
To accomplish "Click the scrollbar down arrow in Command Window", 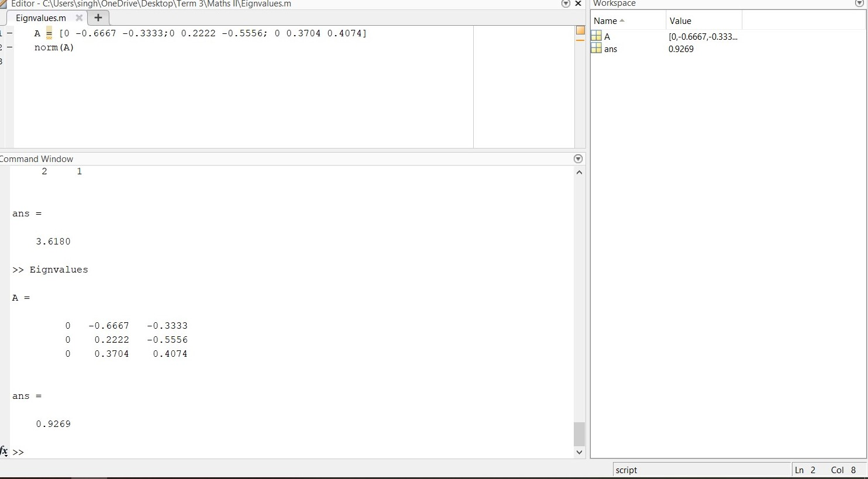I will coord(578,452).
